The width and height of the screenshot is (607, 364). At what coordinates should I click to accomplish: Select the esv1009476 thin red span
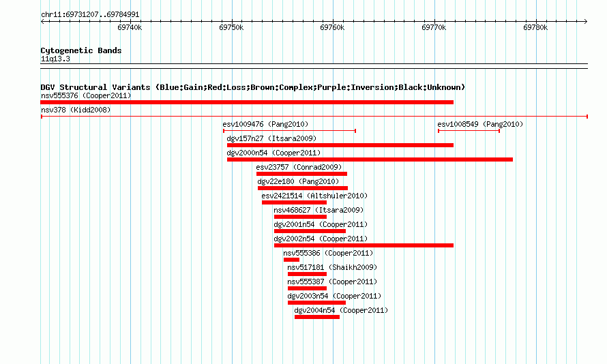[x=290, y=131]
